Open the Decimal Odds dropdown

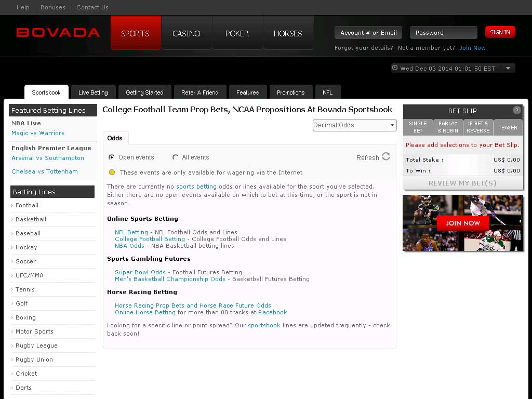coord(354,125)
